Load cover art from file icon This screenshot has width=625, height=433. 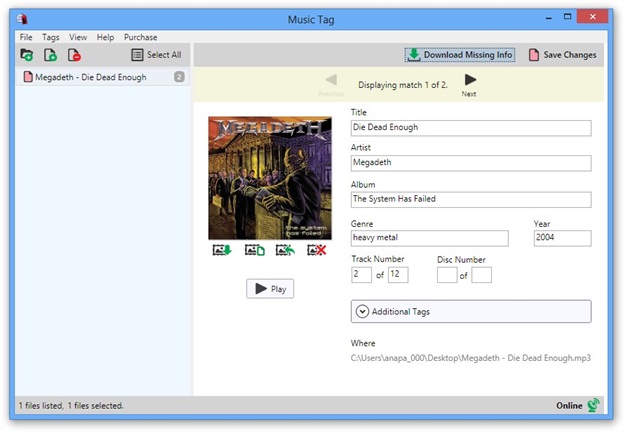click(254, 250)
